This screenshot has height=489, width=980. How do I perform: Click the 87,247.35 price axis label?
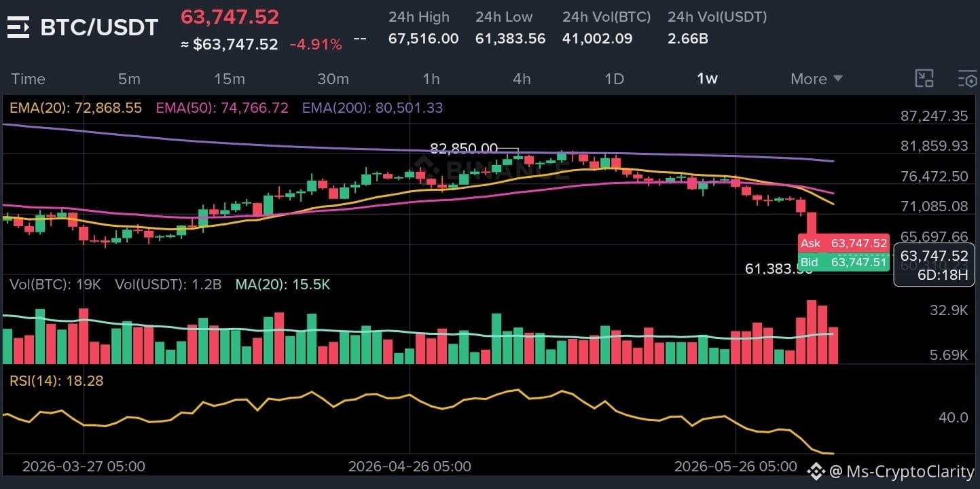(934, 116)
